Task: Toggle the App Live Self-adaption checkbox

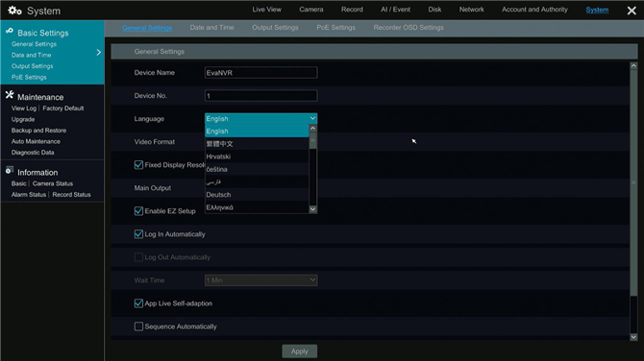Action: pyautogui.click(x=138, y=303)
